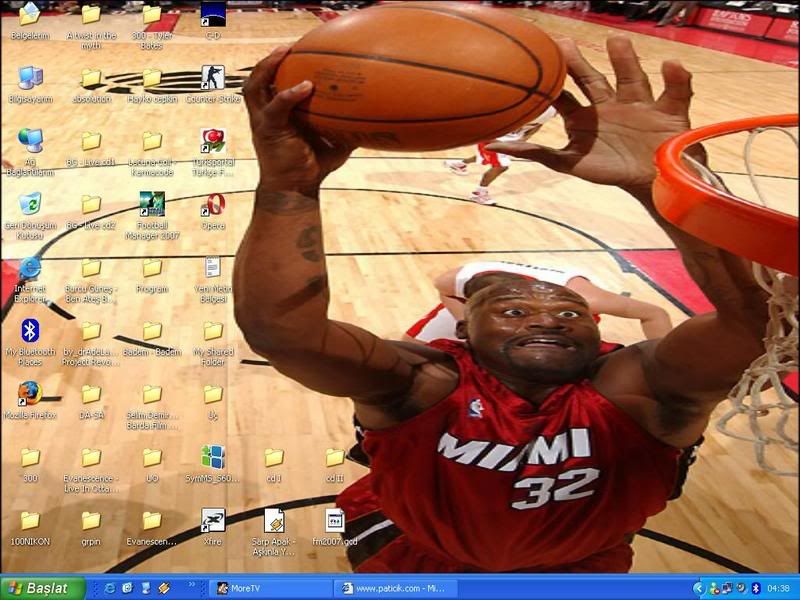Open the 'cd I' folder
The height and width of the screenshot is (600, 800).
coord(274,458)
